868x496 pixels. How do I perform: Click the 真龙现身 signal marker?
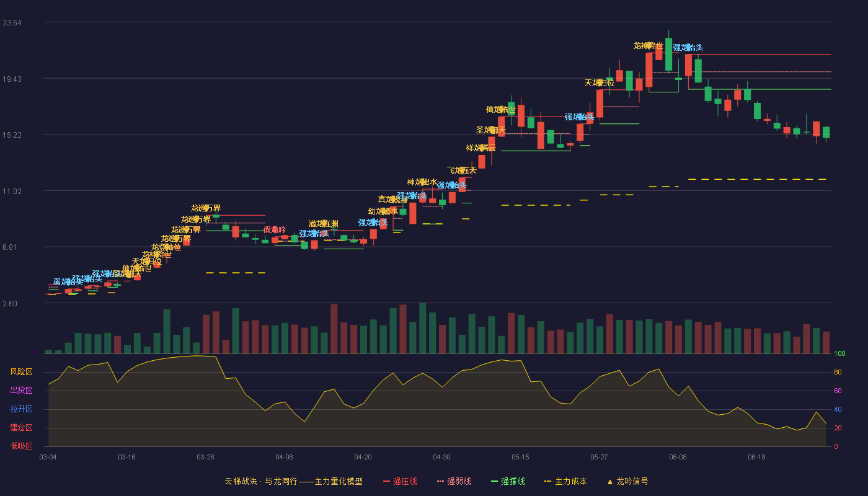coord(393,199)
